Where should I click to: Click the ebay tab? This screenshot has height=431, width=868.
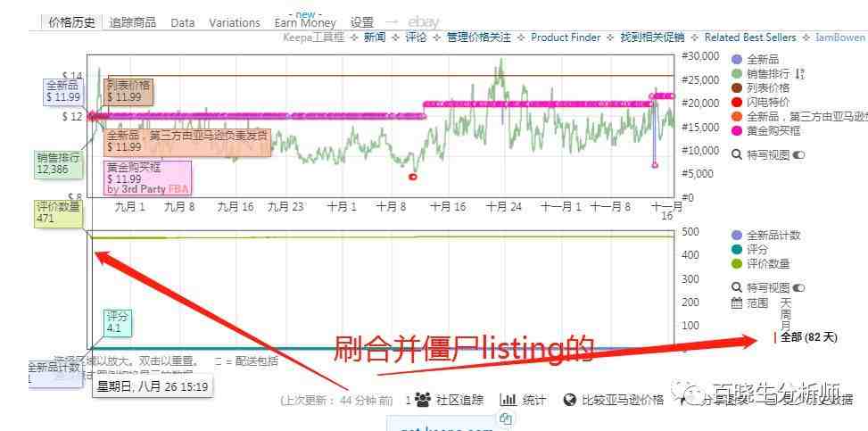pyautogui.click(x=424, y=22)
